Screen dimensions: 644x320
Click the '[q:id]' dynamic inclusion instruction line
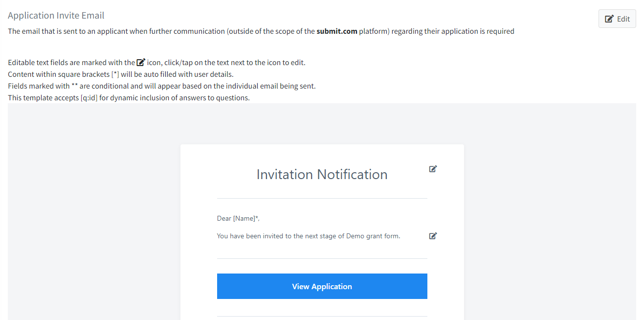[129, 98]
